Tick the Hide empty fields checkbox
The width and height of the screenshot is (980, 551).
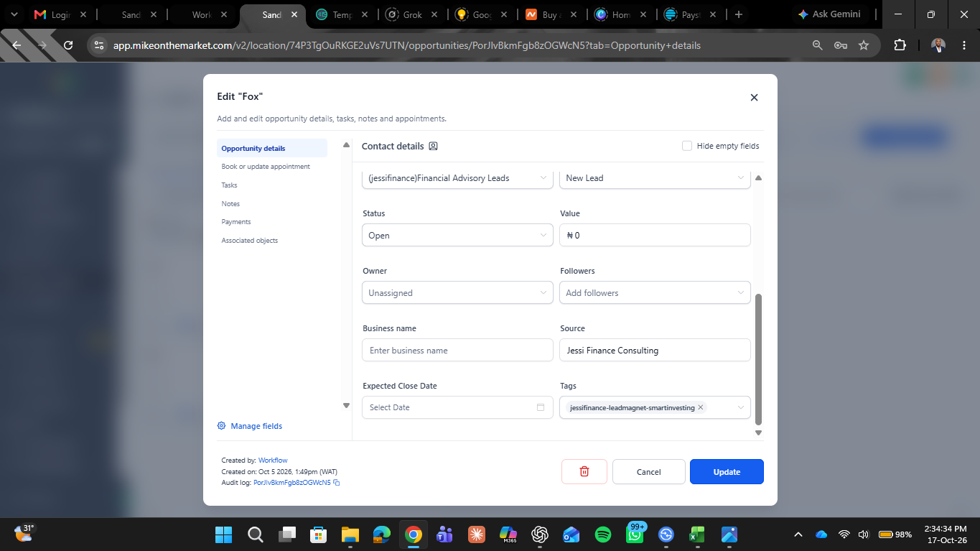click(x=687, y=146)
